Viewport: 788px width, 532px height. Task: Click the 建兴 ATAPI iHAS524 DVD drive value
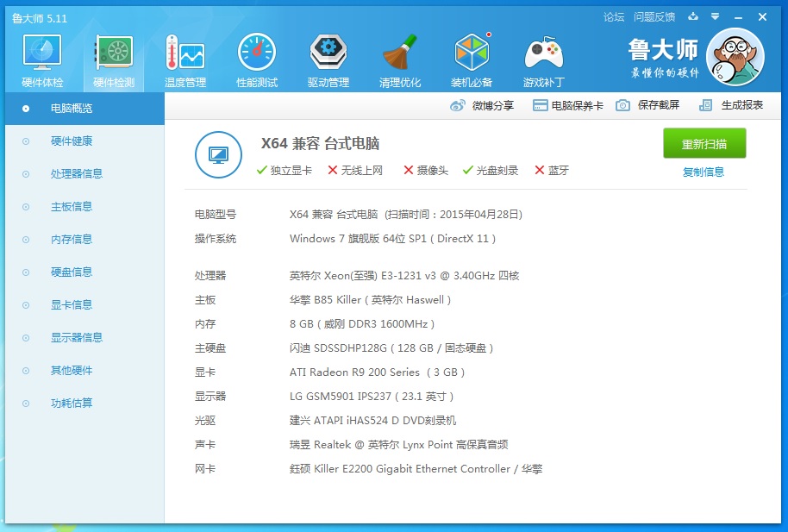(373, 421)
